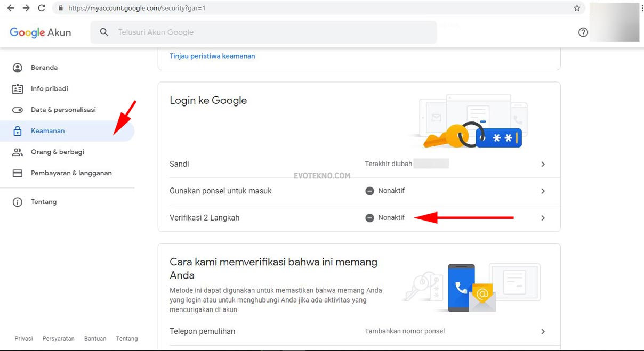
Task: Click the Login ke Google heading
Action: [208, 100]
